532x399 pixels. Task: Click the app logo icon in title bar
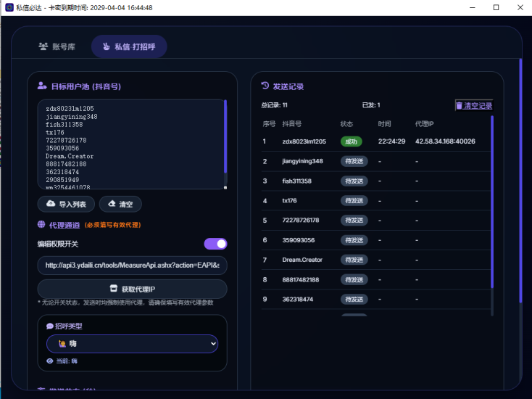(x=9, y=7)
